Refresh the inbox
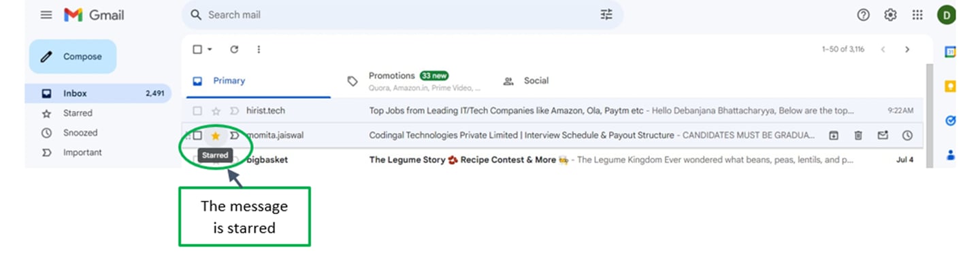The height and width of the screenshot is (257, 980). [234, 49]
